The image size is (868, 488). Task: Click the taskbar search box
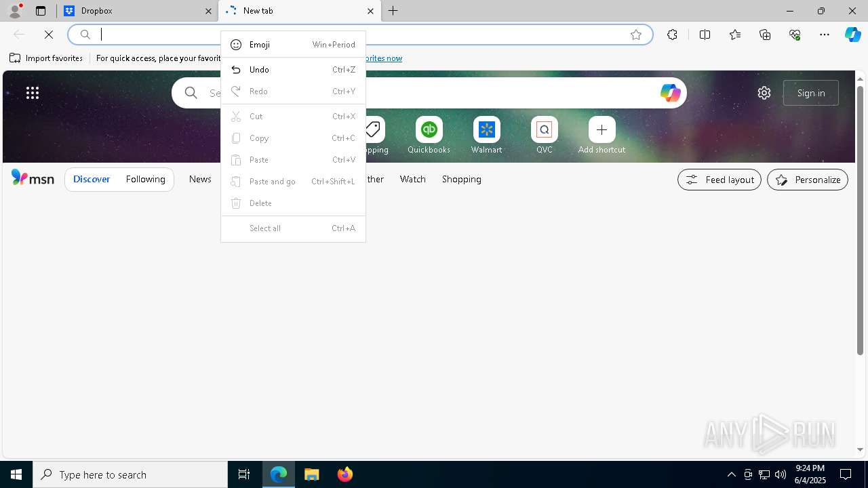[130, 474]
